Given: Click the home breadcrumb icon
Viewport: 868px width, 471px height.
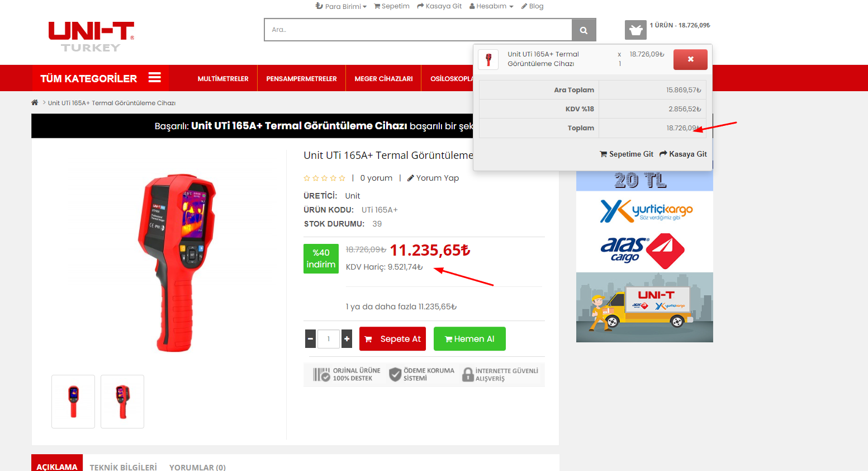Looking at the screenshot, I should click(x=35, y=102).
